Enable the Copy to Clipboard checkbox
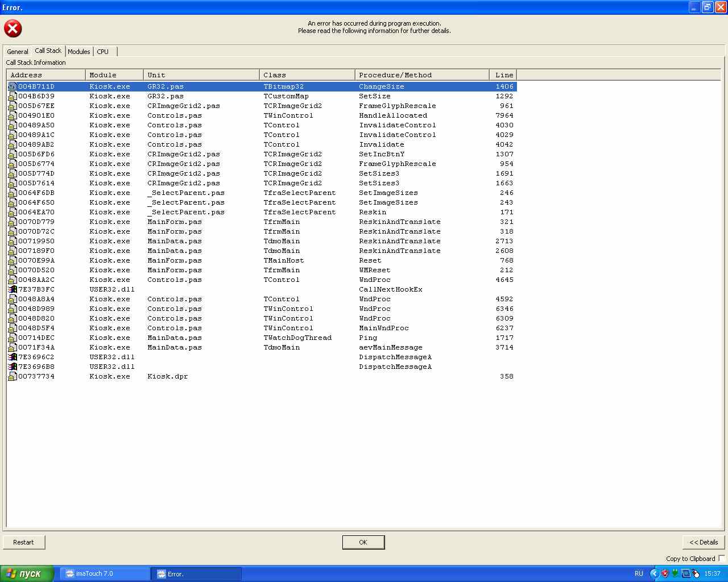The image size is (728, 582). pos(721,559)
